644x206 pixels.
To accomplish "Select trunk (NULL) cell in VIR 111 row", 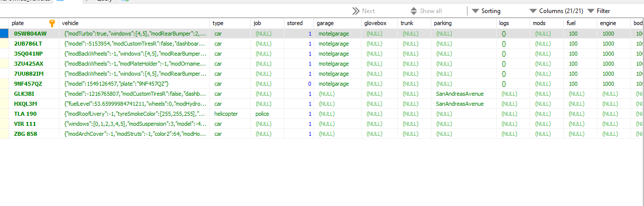I will (x=415, y=124).
